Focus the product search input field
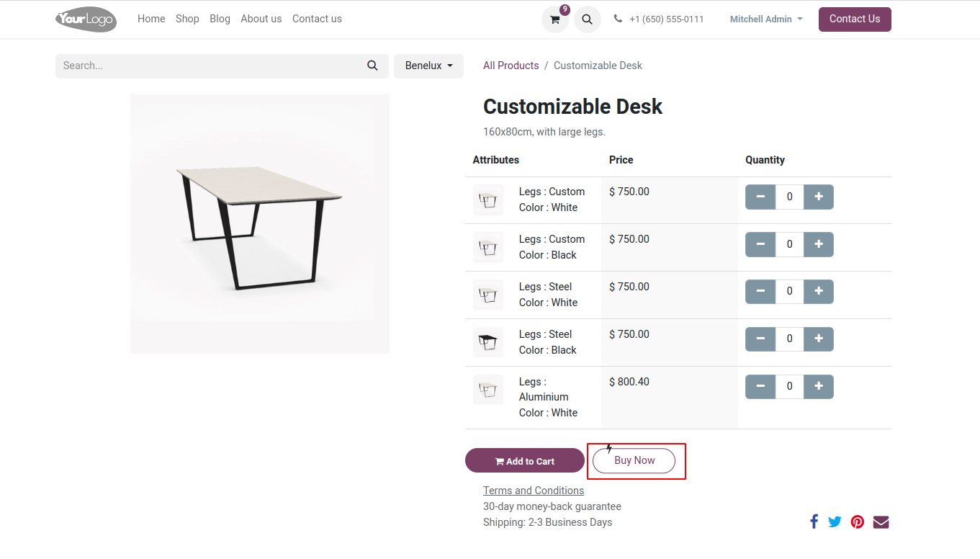980x559 pixels. coord(209,66)
